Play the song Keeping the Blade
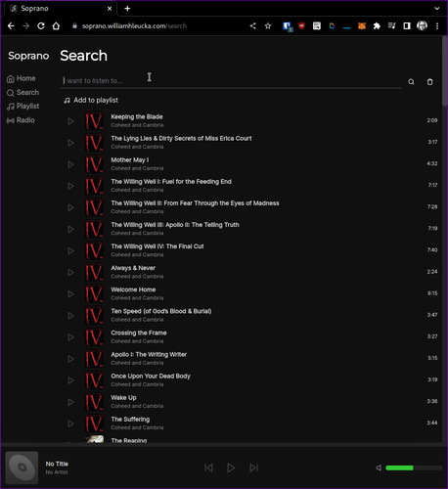The image size is (448, 489). (70, 121)
